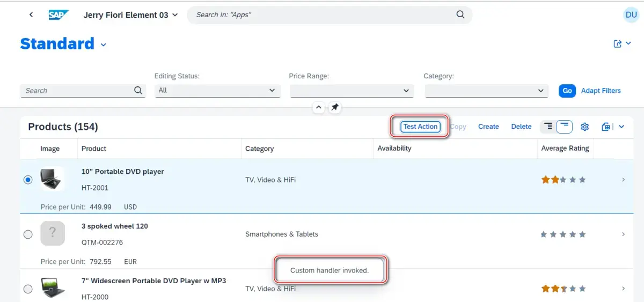Click the product ID QTM-002276

coord(102,242)
